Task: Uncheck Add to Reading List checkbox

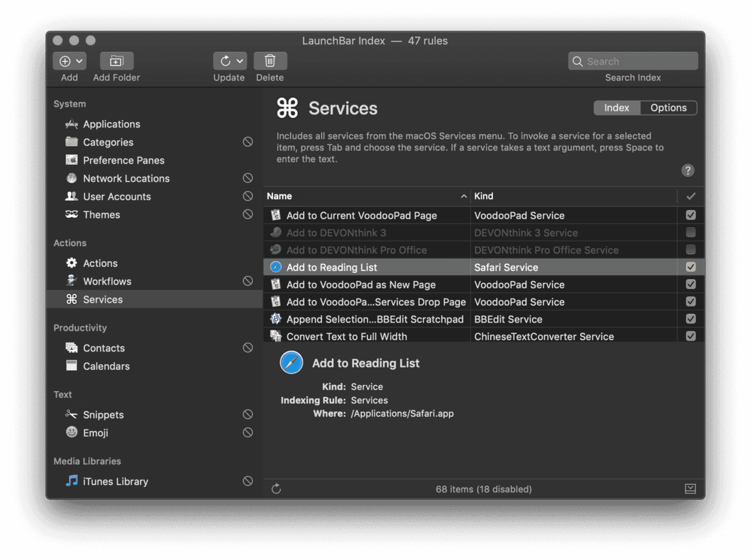Action: [x=691, y=267]
